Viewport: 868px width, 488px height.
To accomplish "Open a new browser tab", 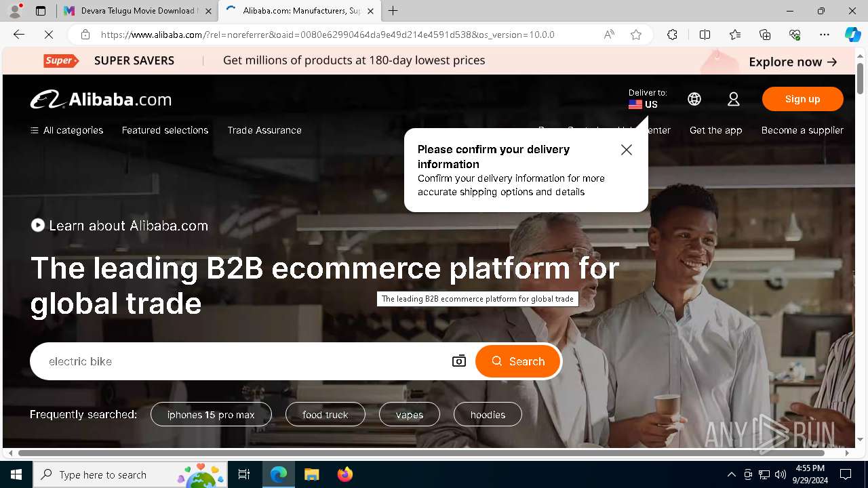I will tap(393, 11).
